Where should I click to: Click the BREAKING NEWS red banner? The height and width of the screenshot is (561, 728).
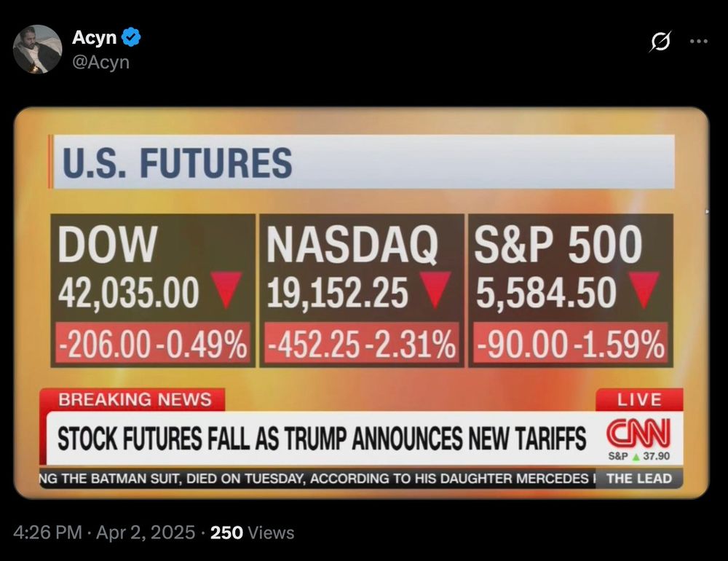coord(132,400)
